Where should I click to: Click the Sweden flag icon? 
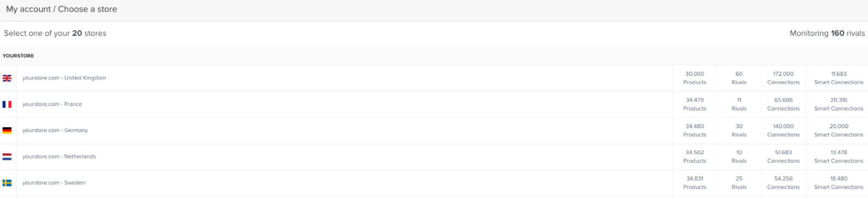pos(7,183)
